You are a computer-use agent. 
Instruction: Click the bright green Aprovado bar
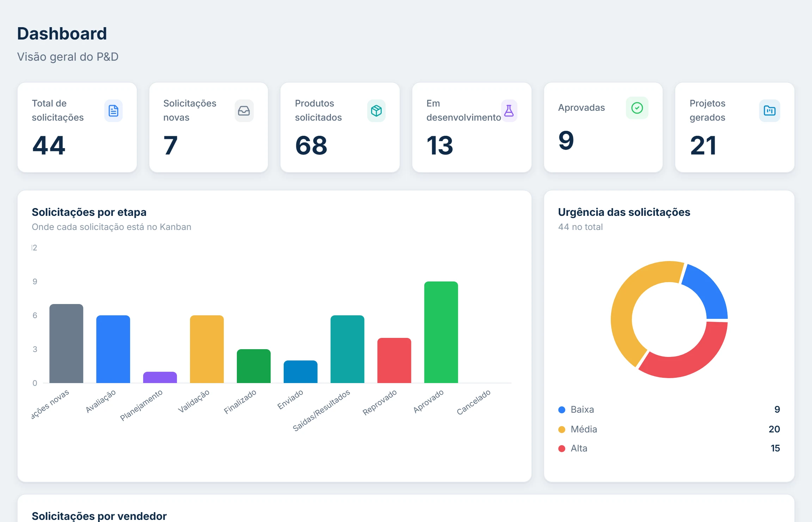point(441,332)
